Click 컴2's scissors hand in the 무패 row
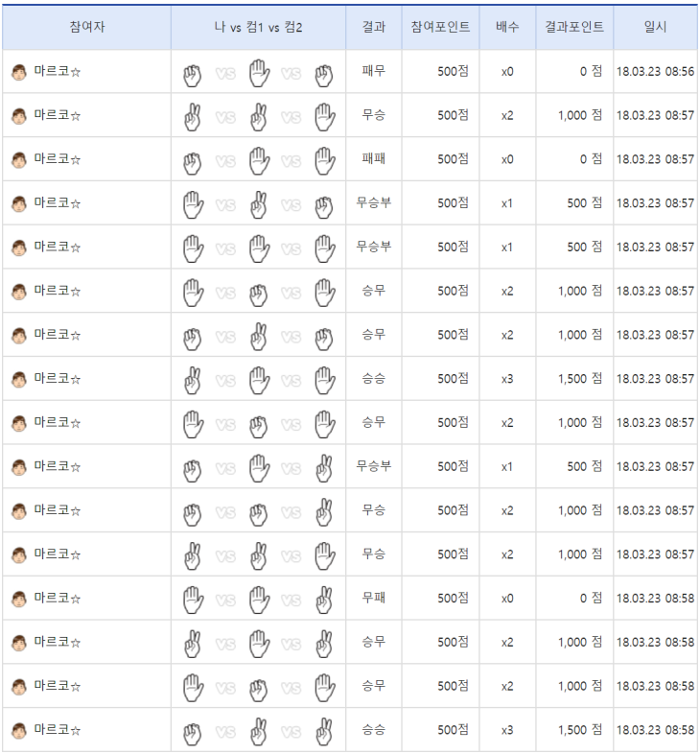The width and height of the screenshot is (700, 754). click(x=324, y=599)
